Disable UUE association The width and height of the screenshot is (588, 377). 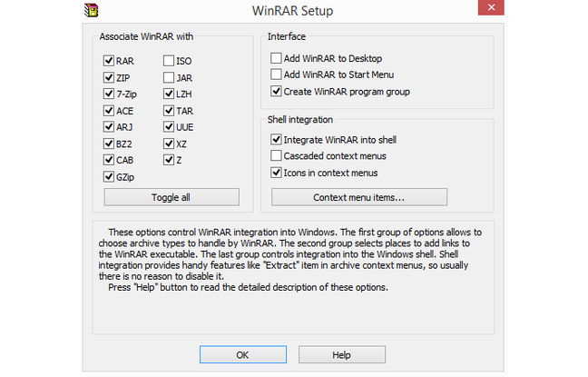pyautogui.click(x=169, y=126)
